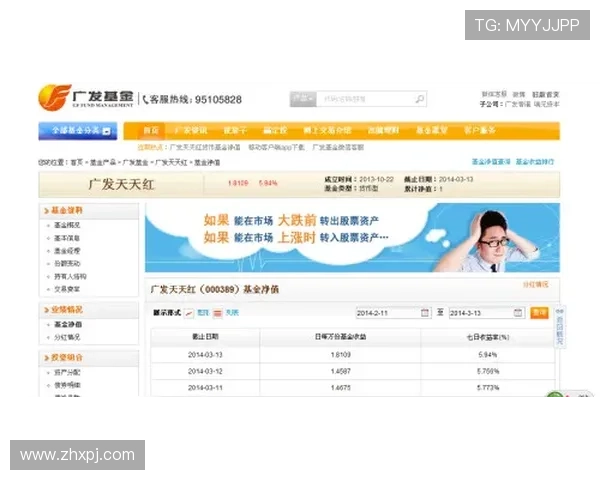The image size is (600, 480).
Task: Click the list view icon
Action: 218,313
